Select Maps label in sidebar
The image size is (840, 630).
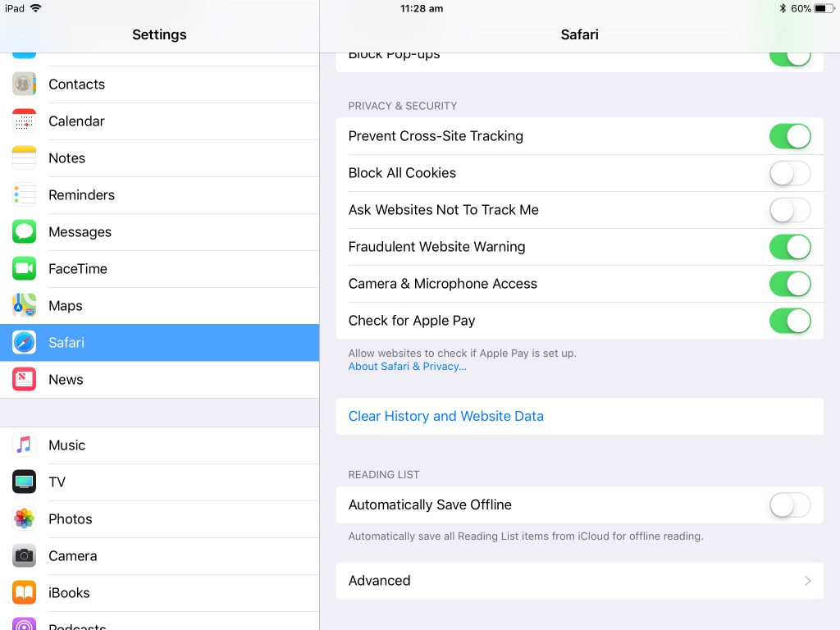pos(66,306)
